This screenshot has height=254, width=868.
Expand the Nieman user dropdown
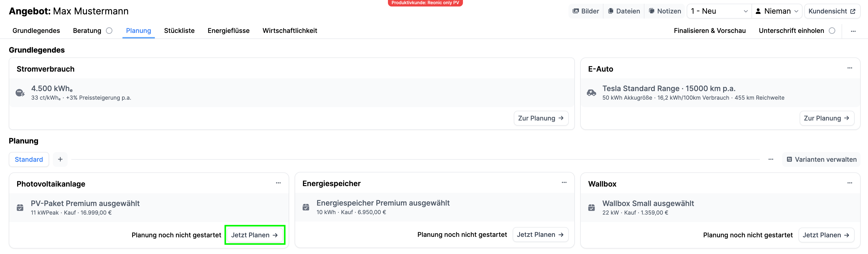(777, 11)
